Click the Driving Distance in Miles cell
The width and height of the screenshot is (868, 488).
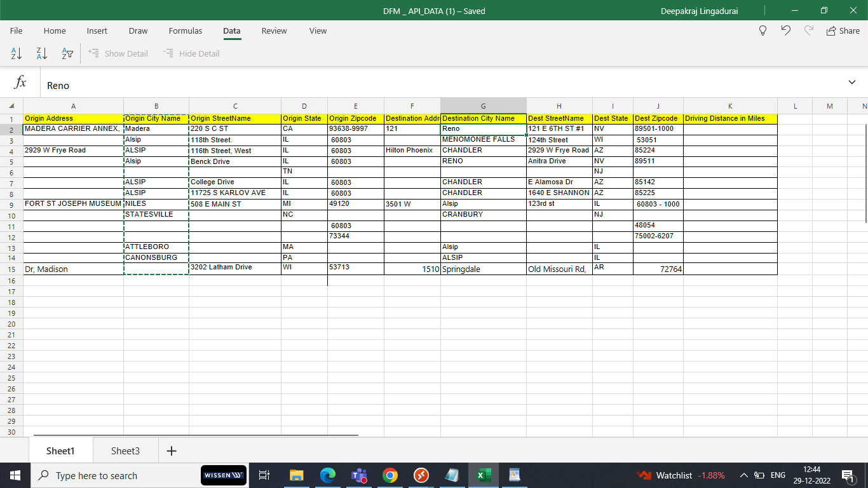(x=730, y=118)
